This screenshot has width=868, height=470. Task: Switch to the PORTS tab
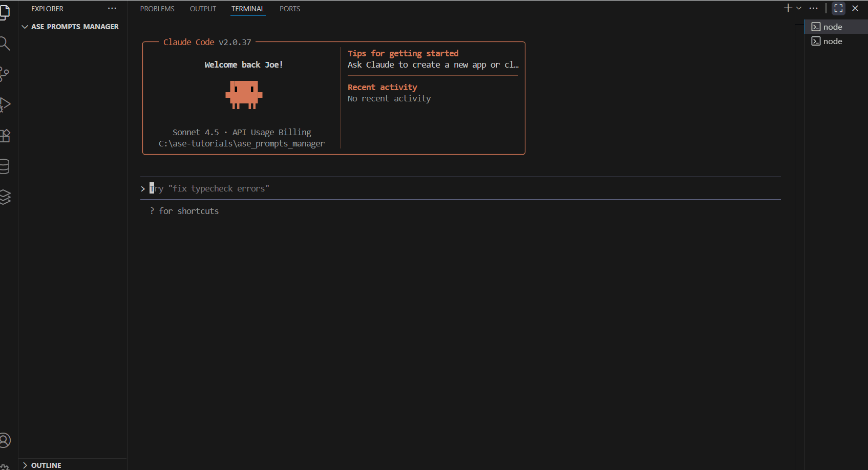coord(290,9)
